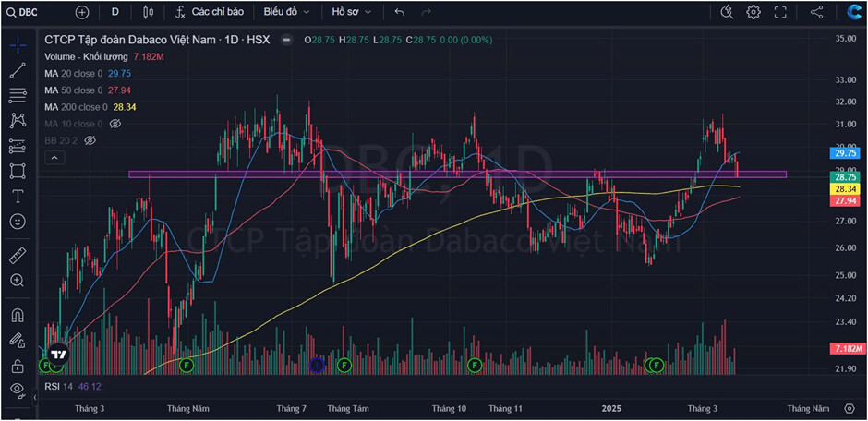Select the trend line drawing tool
This screenshot has width=868, height=421.
(18, 70)
